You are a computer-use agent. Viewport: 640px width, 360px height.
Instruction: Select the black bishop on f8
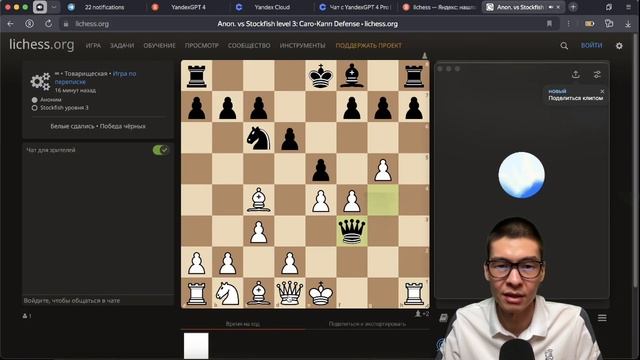tap(352, 76)
